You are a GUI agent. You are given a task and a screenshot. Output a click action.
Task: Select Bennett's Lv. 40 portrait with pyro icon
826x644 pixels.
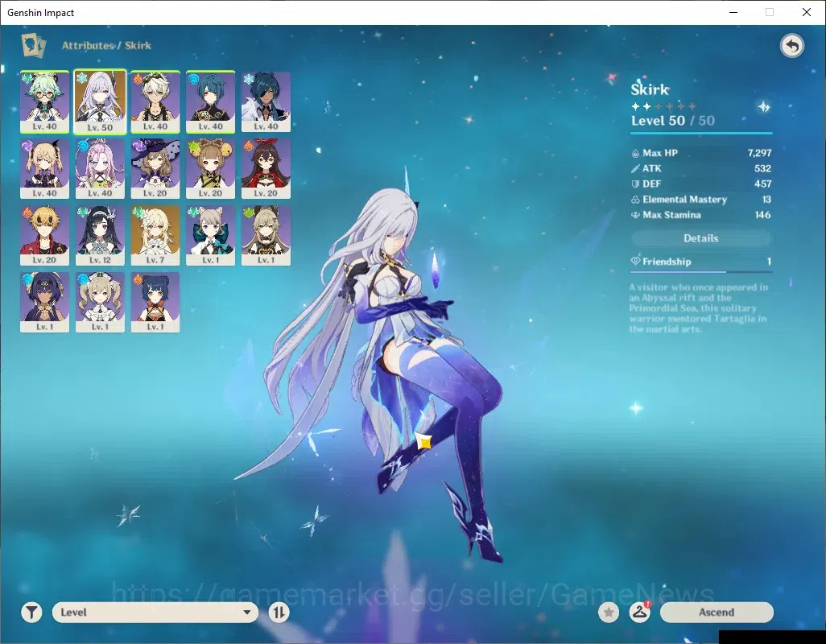coord(155,101)
